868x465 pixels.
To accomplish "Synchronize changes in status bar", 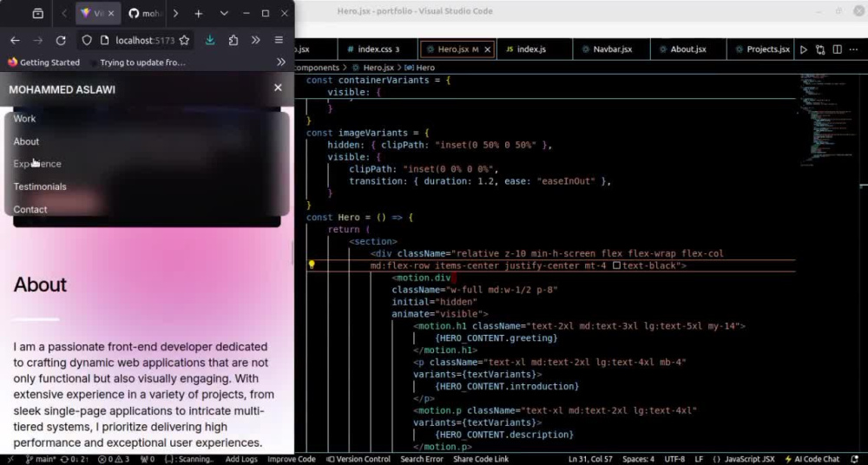I will point(74,459).
